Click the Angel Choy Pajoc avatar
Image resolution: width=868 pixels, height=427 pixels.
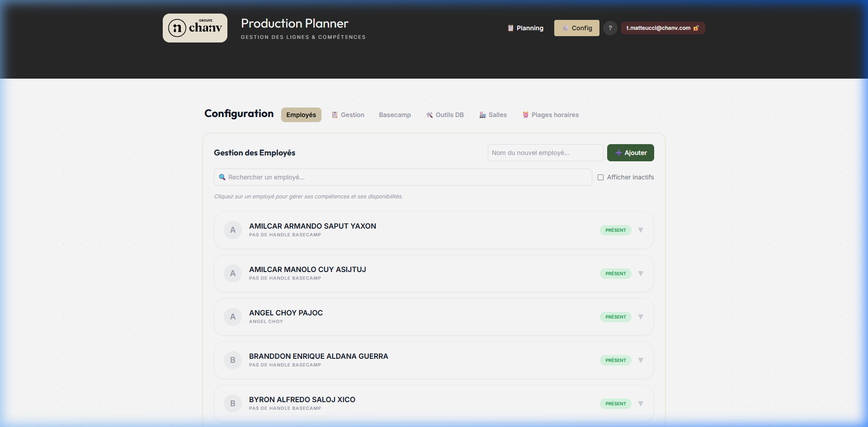(233, 317)
